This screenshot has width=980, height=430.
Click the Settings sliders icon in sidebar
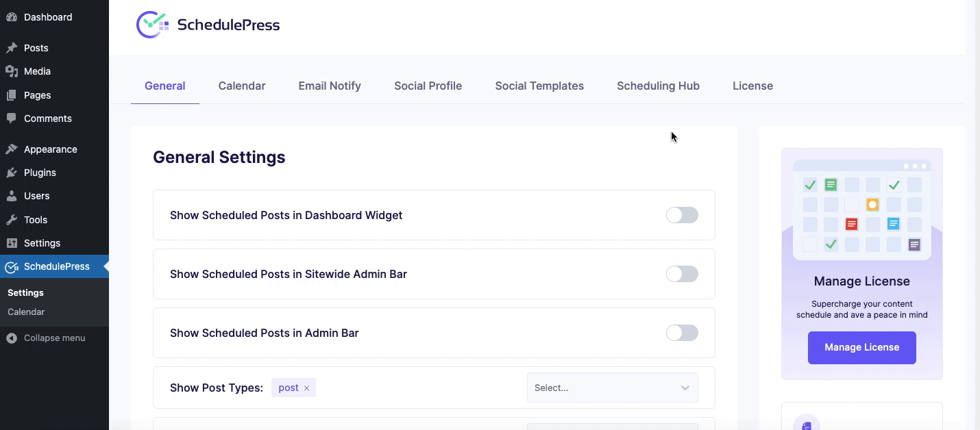12,243
